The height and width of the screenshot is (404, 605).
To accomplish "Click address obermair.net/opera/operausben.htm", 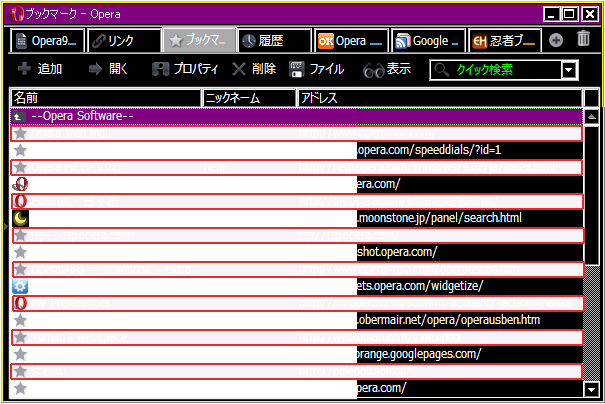I will point(449,319).
